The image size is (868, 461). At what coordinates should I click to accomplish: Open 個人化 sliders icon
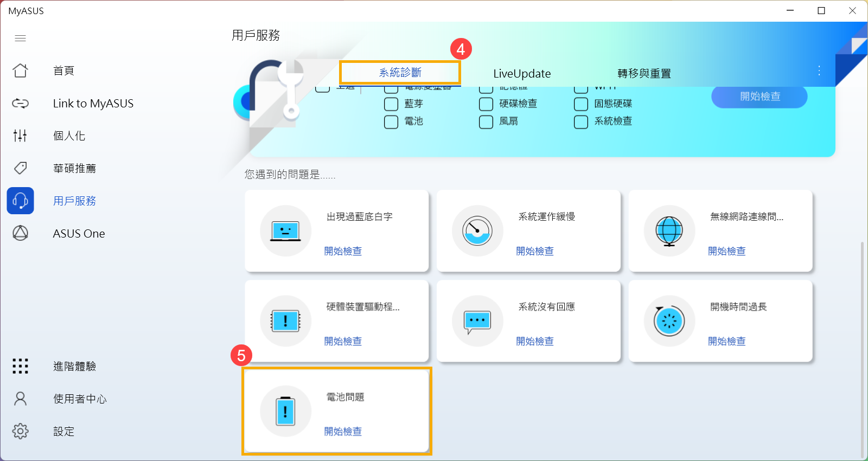[20, 136]
